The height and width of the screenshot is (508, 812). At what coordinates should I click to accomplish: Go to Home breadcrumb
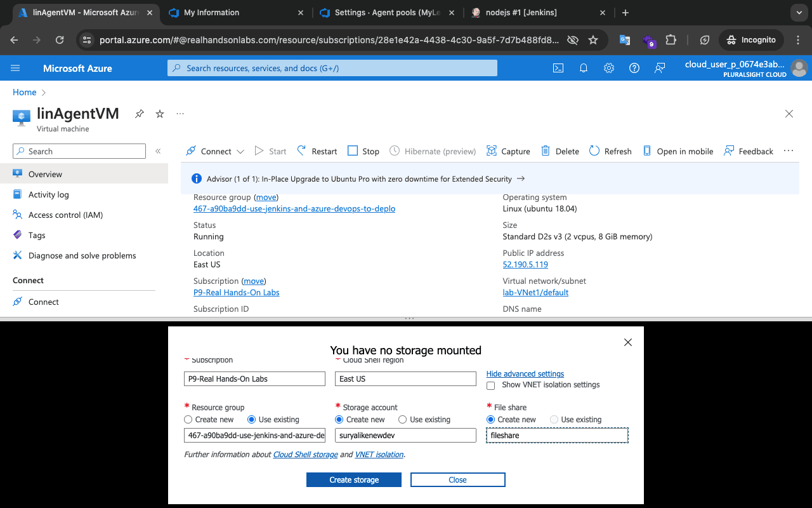pyautogui.click(x=24, y=92)
